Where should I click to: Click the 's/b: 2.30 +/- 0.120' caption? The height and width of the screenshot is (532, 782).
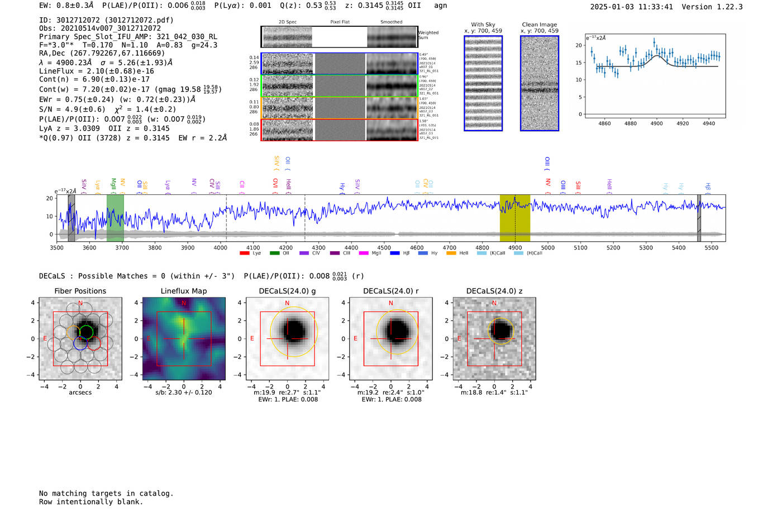click(x=184, y=392)
